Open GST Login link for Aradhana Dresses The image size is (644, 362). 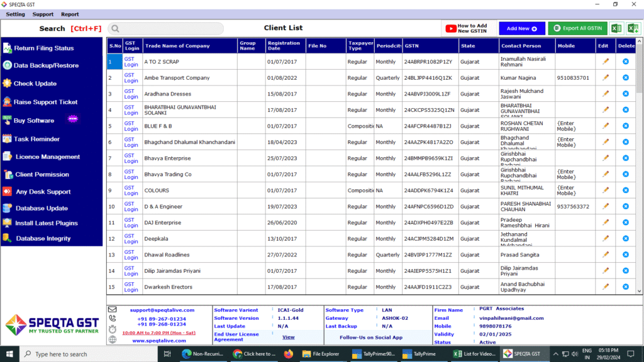tap(131, 94)
